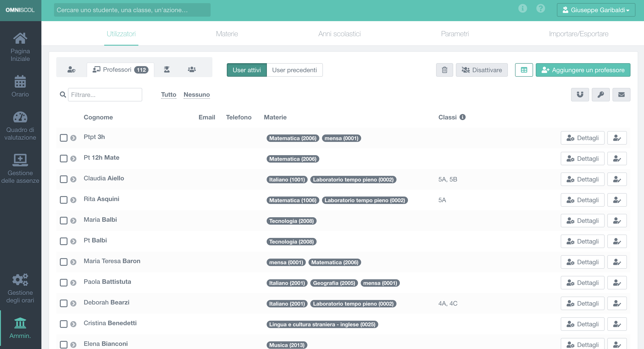Expand Rita Asquini row arrow
The image size is (644, 349).
coord(73,200)
